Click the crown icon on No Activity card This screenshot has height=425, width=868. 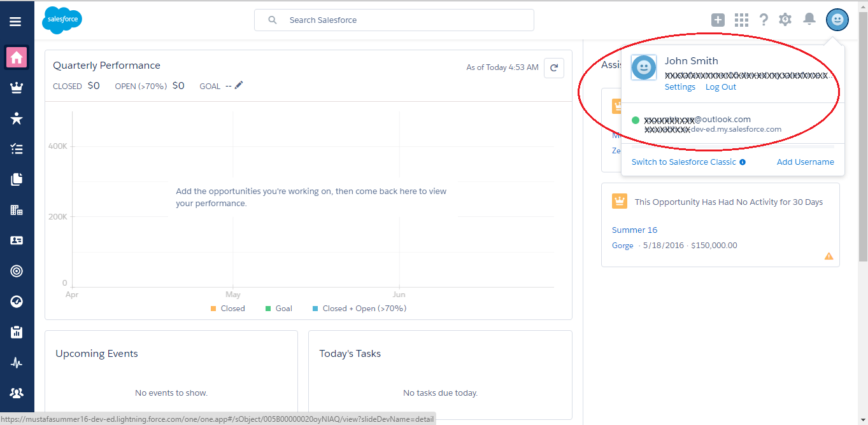[x=620, y=202]
